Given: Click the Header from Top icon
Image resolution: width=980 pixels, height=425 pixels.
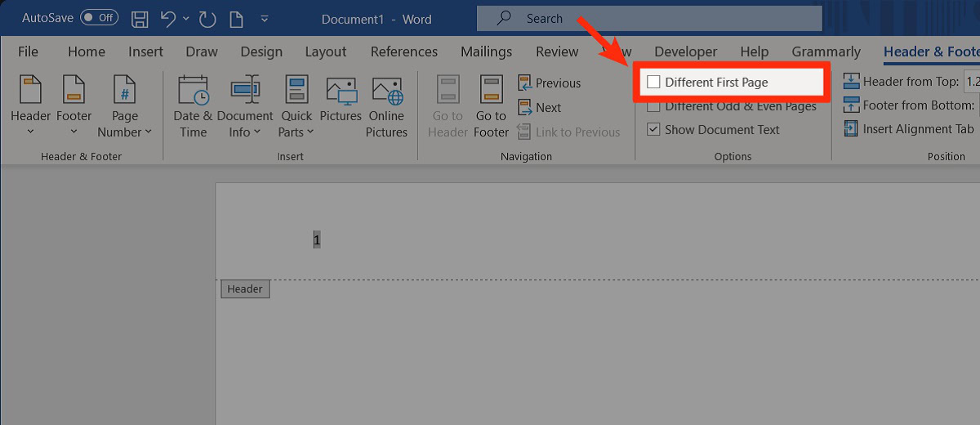Looking at the screenshot, I should pos(851,82).
